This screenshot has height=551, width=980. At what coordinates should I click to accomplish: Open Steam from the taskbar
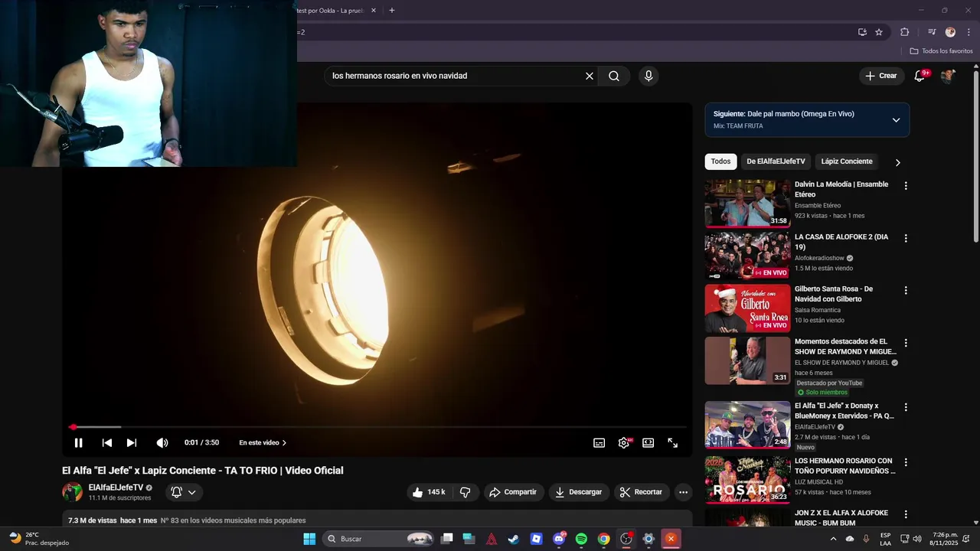click(514, 539)
